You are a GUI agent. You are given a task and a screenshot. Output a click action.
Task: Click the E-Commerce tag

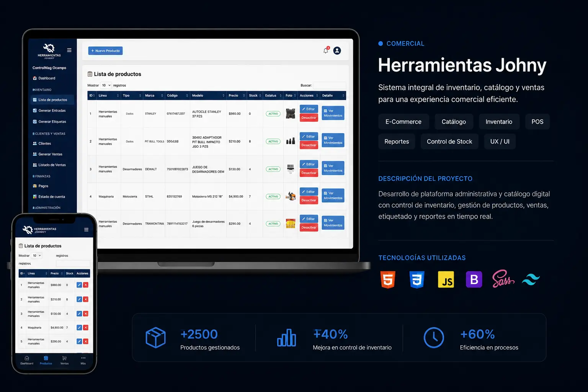(403, 122)
